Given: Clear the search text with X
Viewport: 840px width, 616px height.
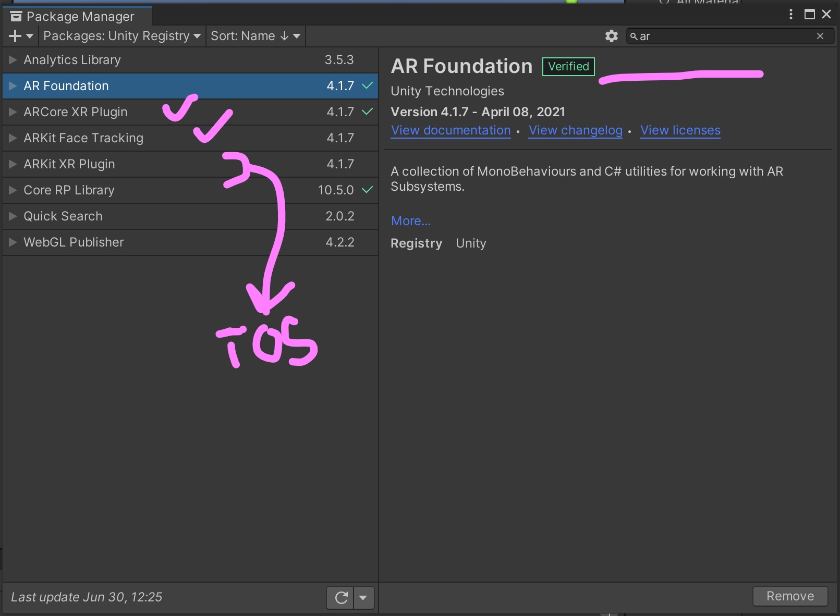Looking at the screenshot, I should pos(820,36).
